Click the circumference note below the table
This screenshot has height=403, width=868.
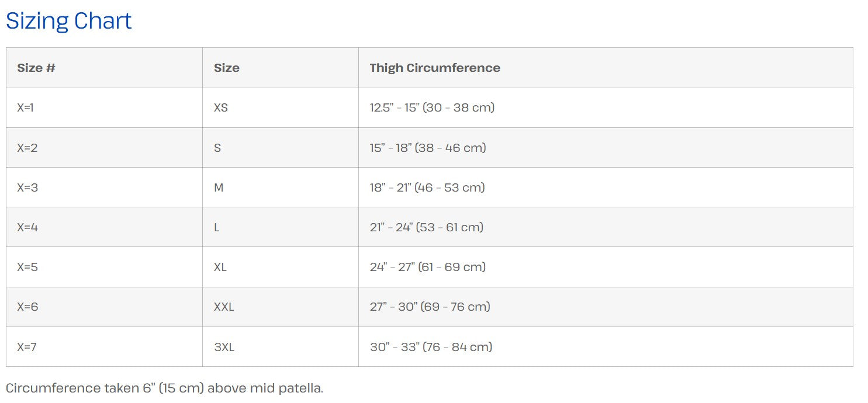[164, 388]
